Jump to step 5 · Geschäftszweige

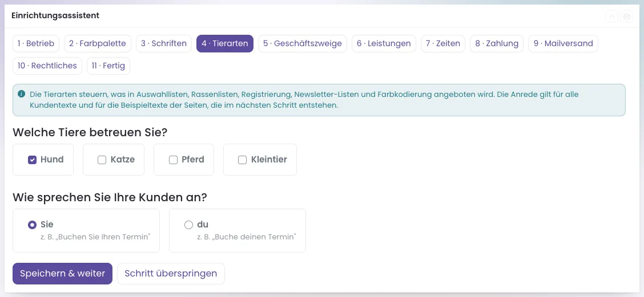point(303,43)
